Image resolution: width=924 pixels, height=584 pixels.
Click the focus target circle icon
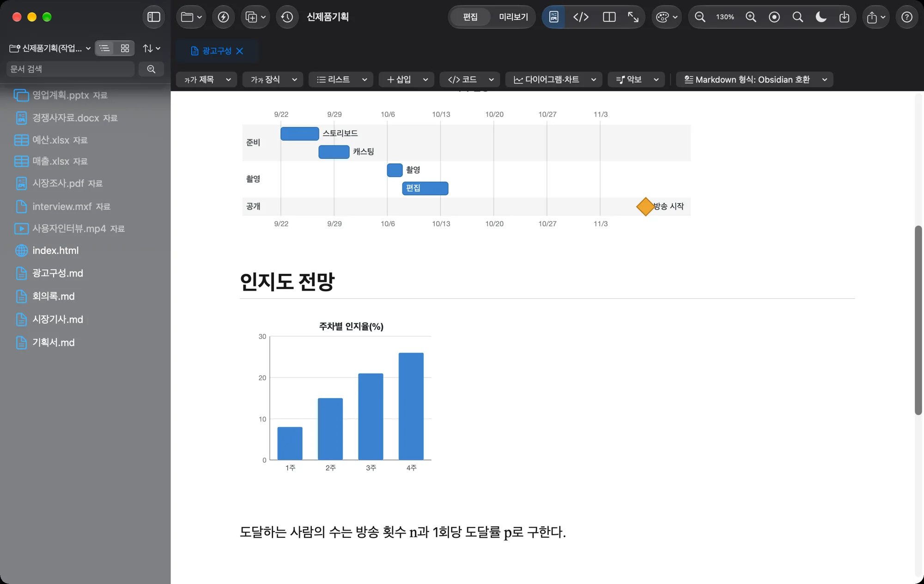[x=774, y=17]
